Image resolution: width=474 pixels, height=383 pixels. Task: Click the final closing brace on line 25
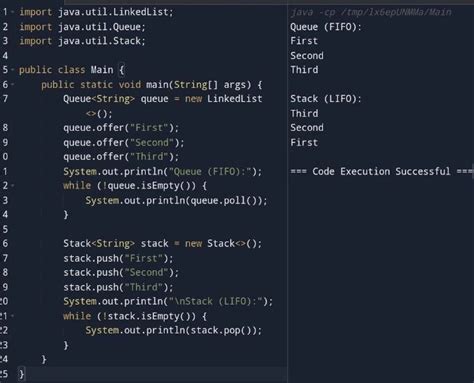tap(22, 374)
